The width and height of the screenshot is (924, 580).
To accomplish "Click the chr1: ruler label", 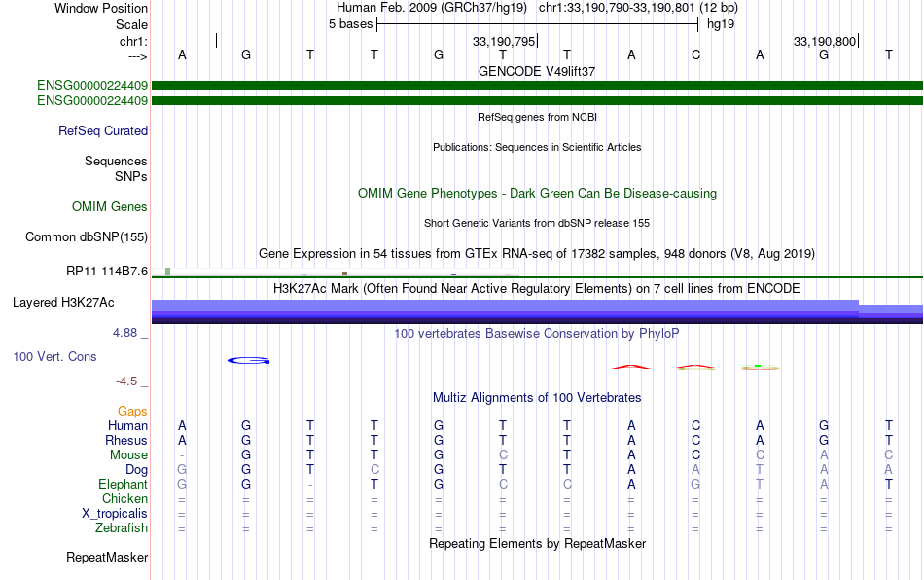I will [133, 41].
